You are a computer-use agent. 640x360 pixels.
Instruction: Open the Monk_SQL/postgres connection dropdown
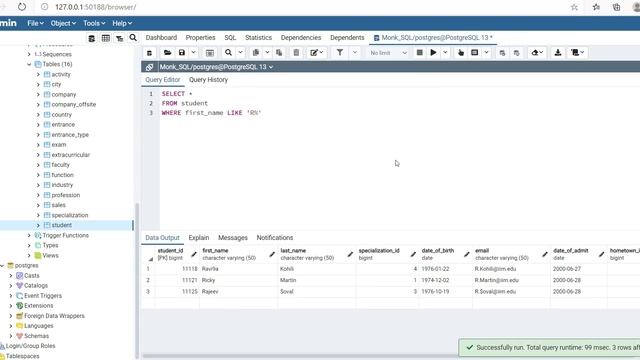click(216, 67)
